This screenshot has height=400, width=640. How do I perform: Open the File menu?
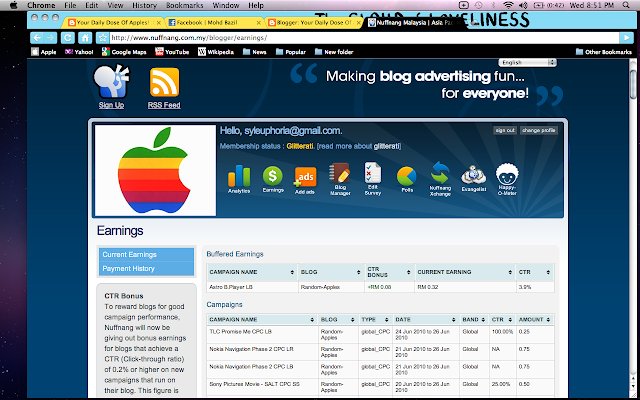tap(70, 5)
